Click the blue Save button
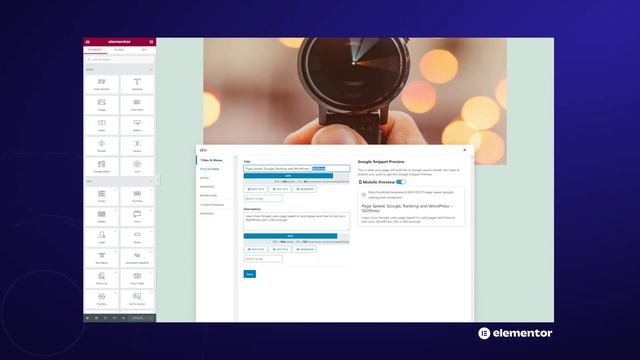Image resolution: width=640 pixels, height=360 pixels. pos(250,274)
